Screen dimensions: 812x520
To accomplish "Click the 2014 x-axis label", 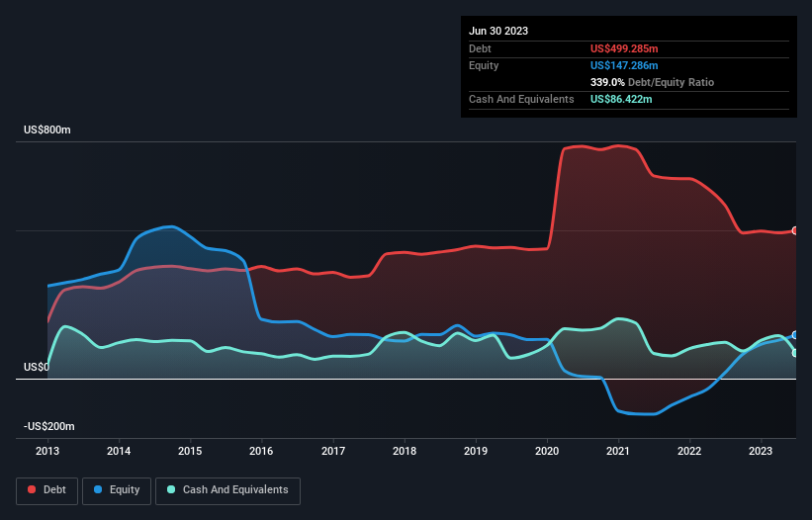I will (119, 451).
